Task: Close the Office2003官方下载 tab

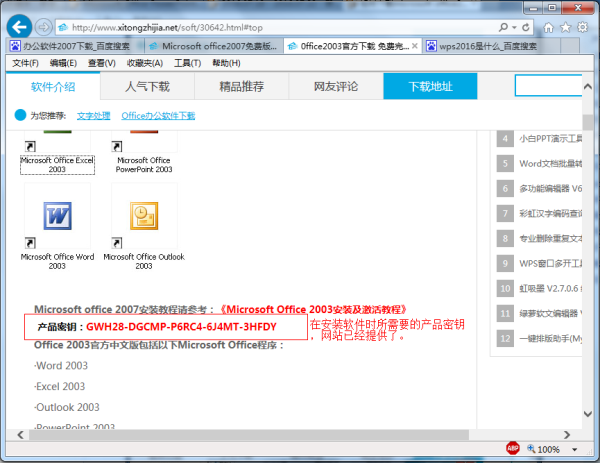Action: [415, 46]
